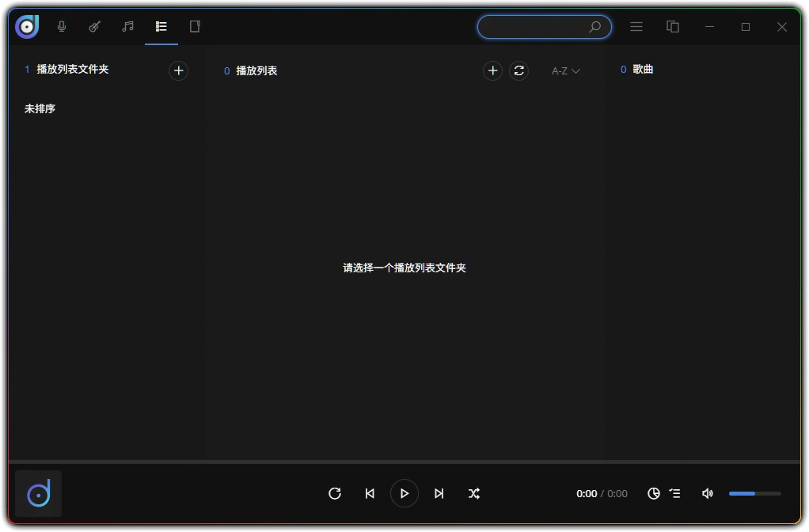
Task: Select the 未排序 playlist folder
Action: click(40, 108)
